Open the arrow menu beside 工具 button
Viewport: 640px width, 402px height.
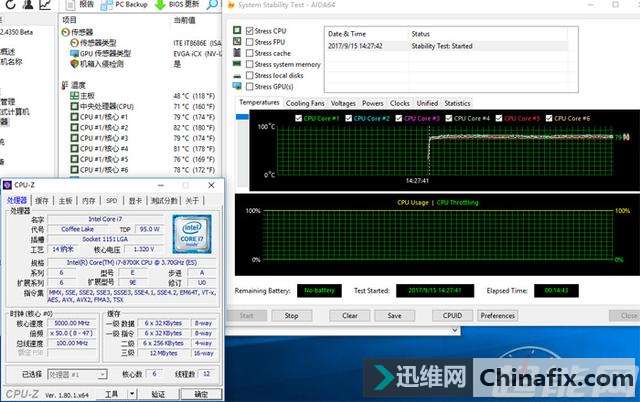[x=131, y=394]
